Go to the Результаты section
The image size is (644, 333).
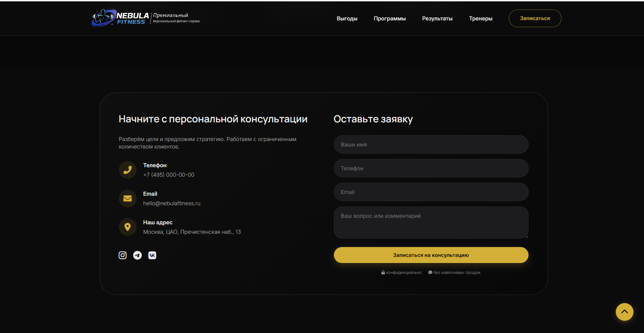437,18
